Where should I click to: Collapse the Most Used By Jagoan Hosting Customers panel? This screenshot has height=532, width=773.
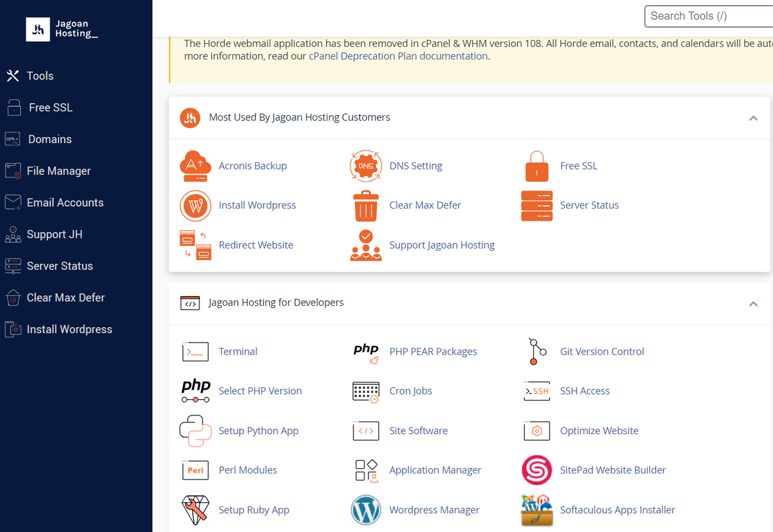point(753,118)
